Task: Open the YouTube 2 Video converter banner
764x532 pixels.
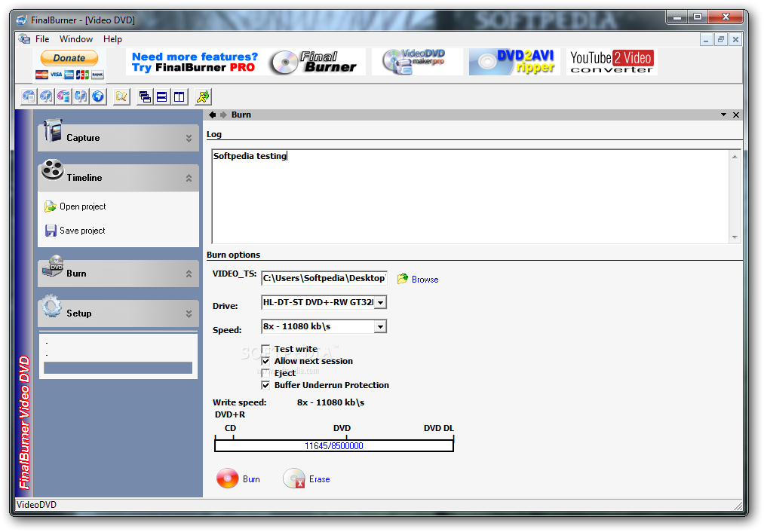Action: (612, 62)
